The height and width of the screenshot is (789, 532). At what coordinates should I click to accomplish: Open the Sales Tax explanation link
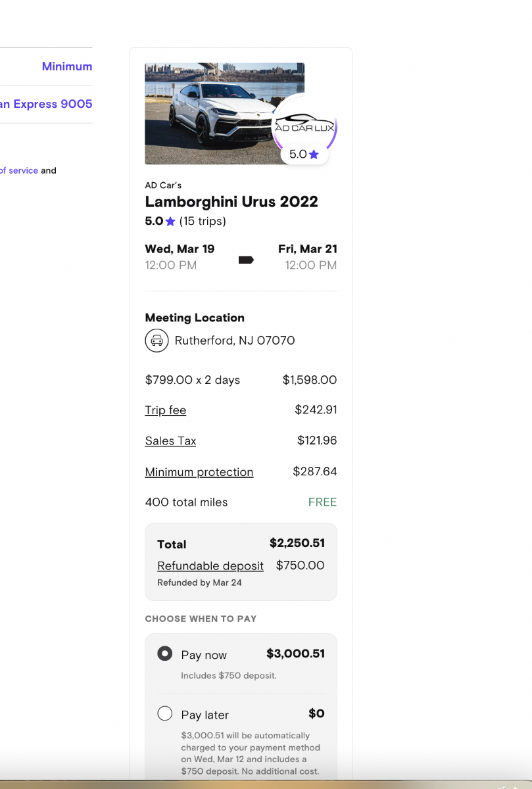pyautogui.click(x=170, y=441)
